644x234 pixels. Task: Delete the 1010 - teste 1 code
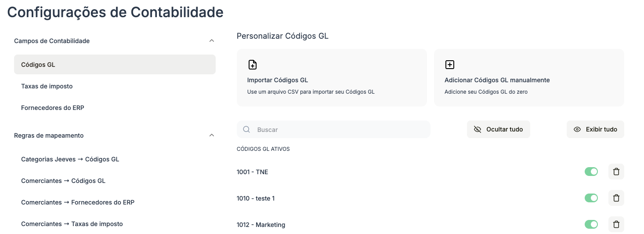[x=616, y=198]
